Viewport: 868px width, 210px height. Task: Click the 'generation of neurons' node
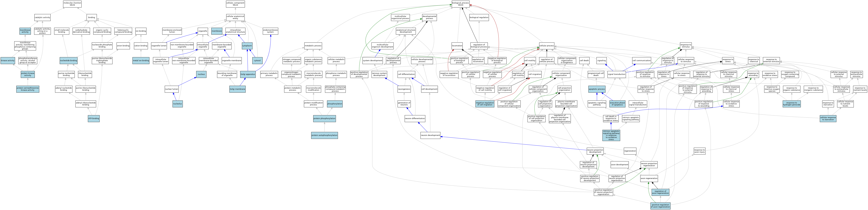click(404, 104)
